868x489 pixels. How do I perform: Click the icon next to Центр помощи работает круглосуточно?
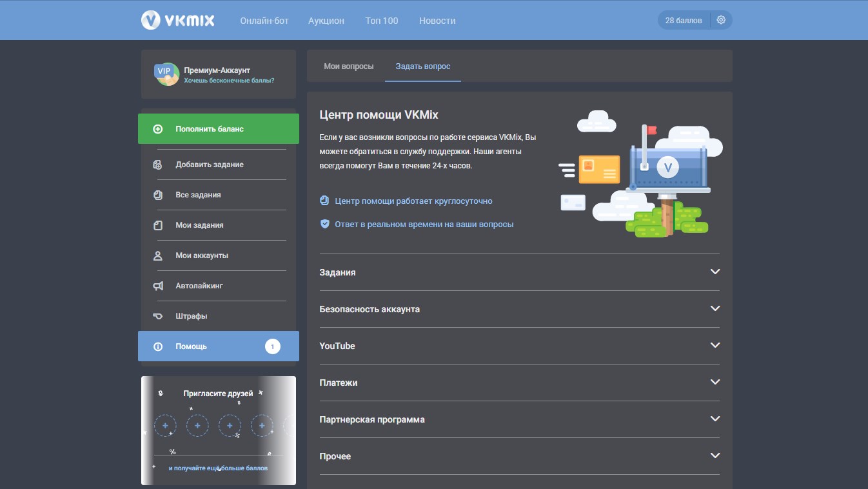(324, 201)
